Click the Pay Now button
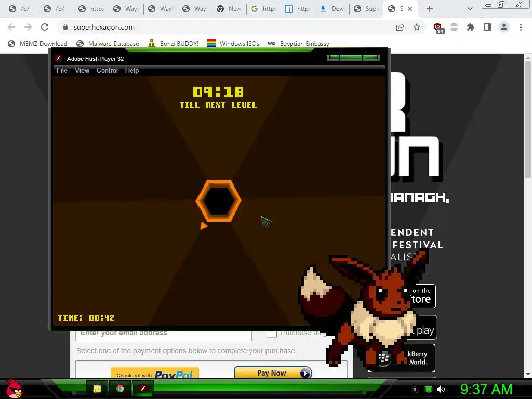The height and width of the screenshot is (399, 532). [273, 373]
